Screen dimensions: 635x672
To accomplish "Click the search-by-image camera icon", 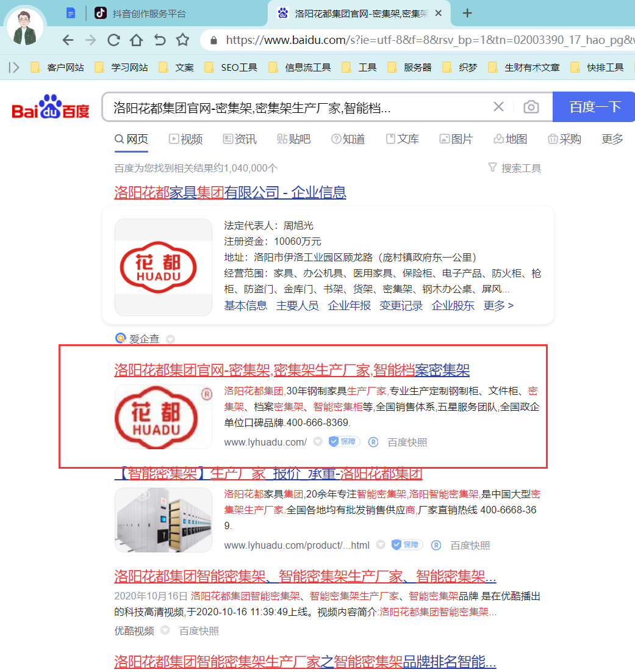I will [531, 106].
